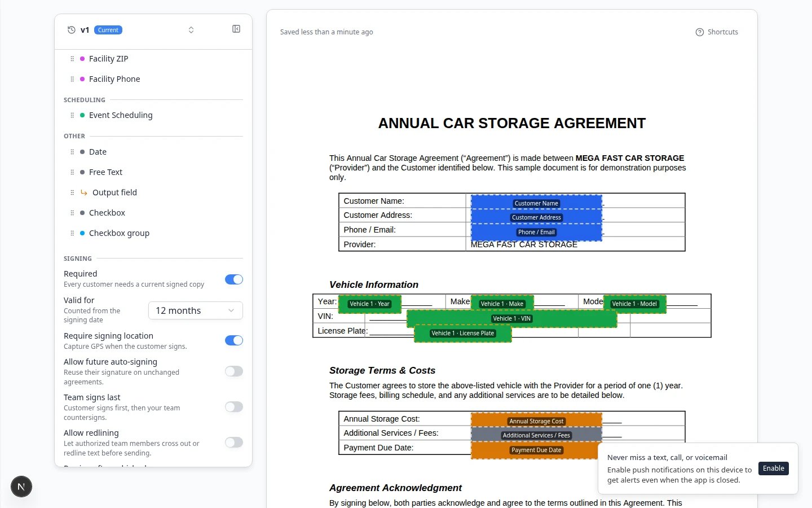Click the Storage Terms & Costs heading

pyautogui.click(x=382, y=370)
